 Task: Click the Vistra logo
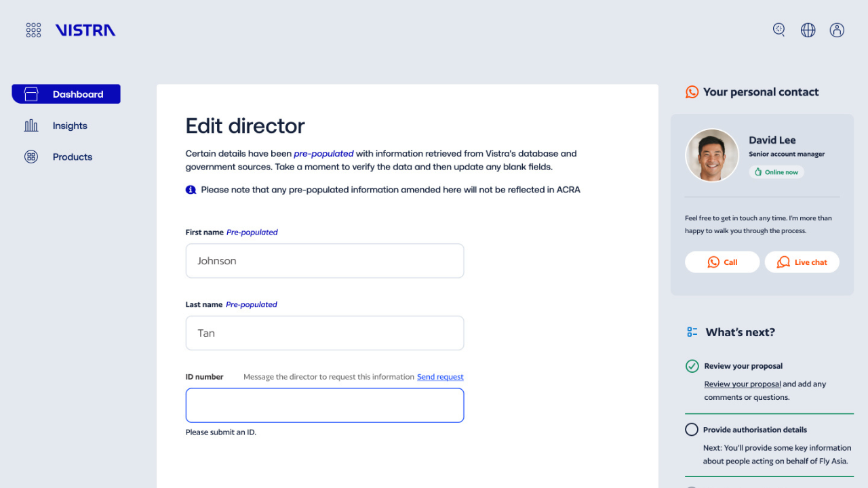click(85, 30)
